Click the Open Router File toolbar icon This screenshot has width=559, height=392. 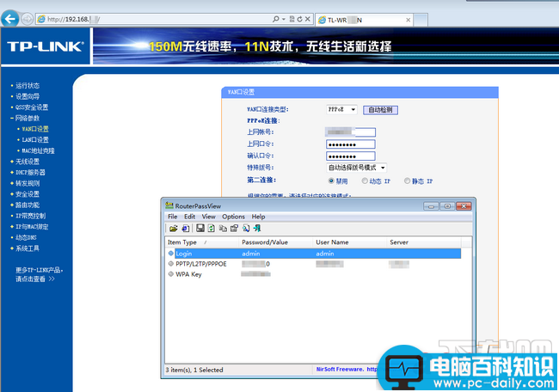click(x=173, y=229)
